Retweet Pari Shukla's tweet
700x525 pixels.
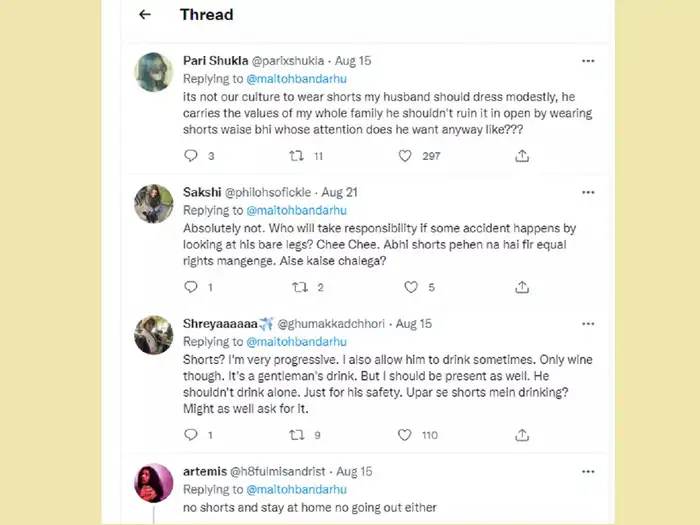click(297, 156)
